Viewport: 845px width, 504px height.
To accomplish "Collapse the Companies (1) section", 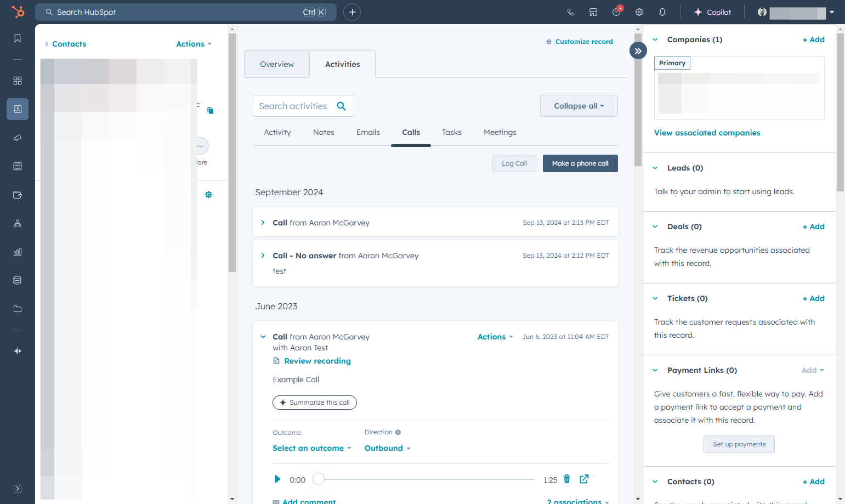I will pos(655,39).
